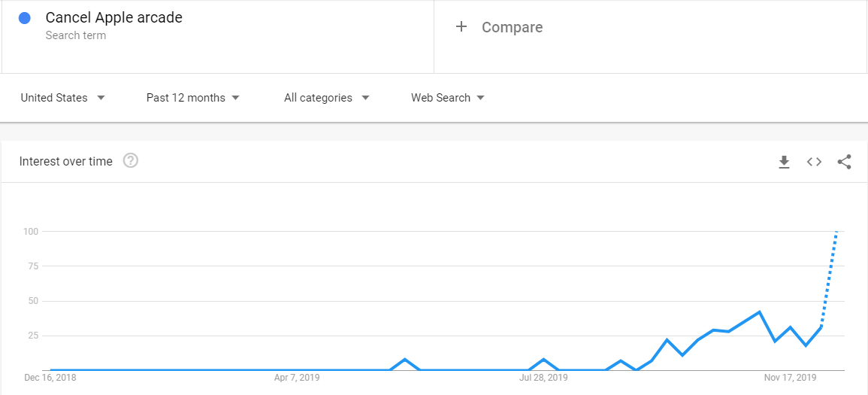Click the blue dot beside Cancel Apple arcade
868x395 pixels.
[25, 18]
